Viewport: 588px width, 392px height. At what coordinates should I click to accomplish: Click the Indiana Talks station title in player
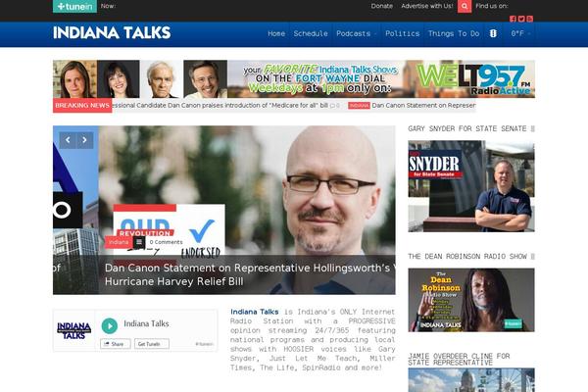[146, 323]
